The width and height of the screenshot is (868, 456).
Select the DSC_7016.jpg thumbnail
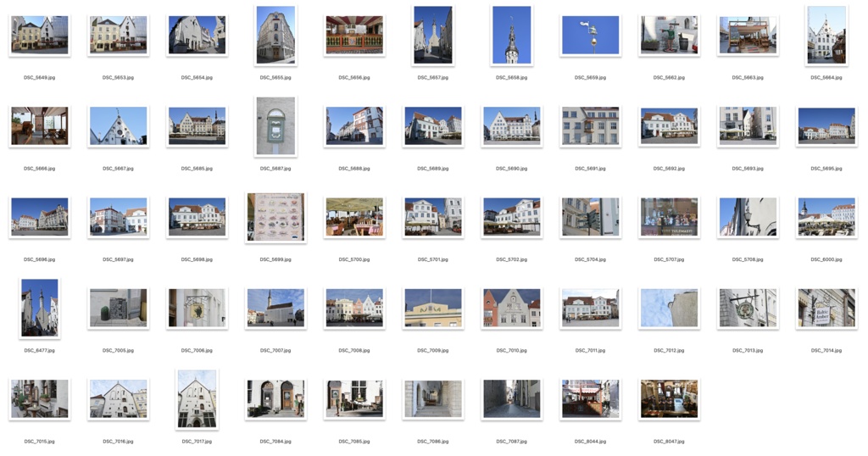tap(118, 399)
